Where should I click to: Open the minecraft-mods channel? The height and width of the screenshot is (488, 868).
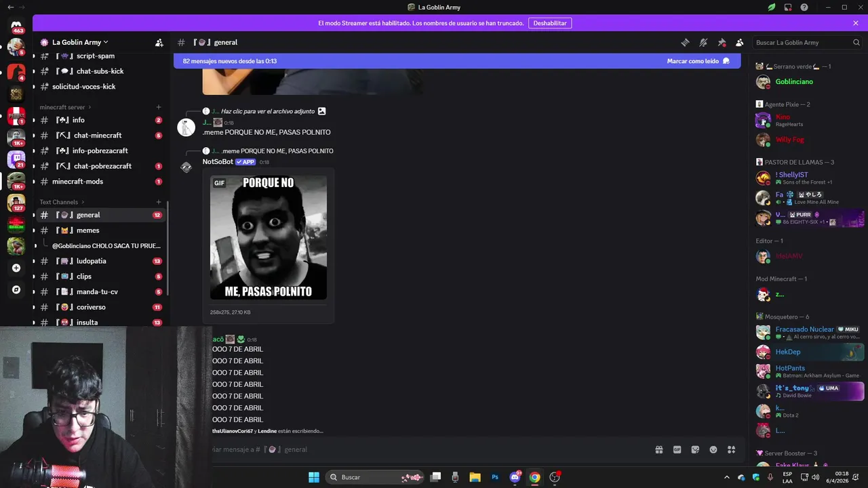100,182
